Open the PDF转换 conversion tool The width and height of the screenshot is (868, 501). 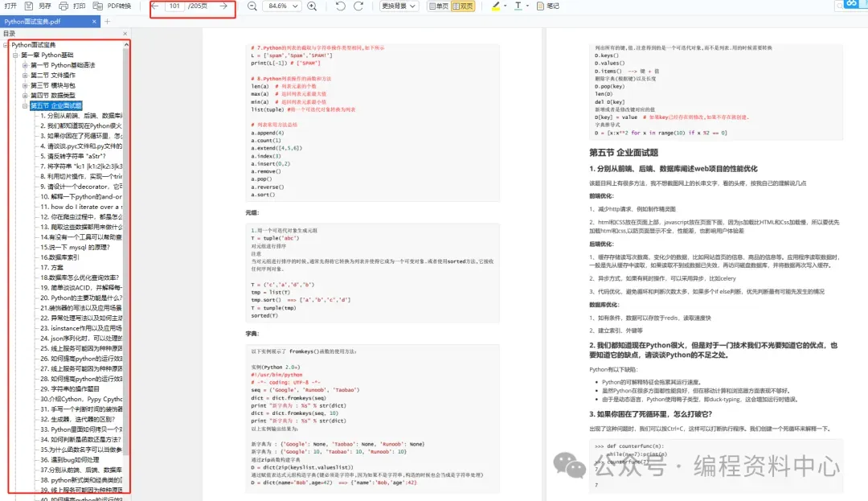113,6
